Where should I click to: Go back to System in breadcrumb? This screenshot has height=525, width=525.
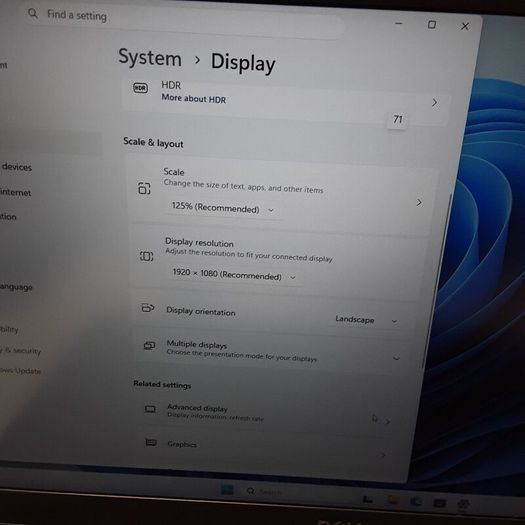tap(150, 58)
